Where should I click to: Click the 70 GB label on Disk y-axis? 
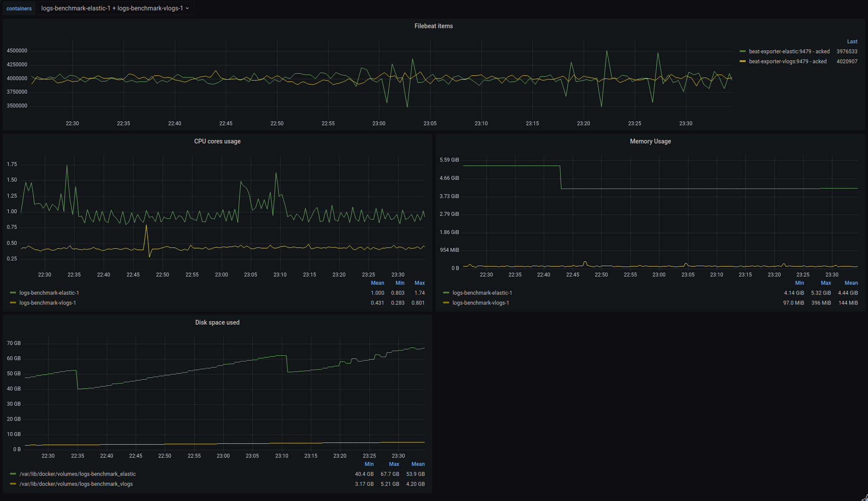(x=14, y=343)
